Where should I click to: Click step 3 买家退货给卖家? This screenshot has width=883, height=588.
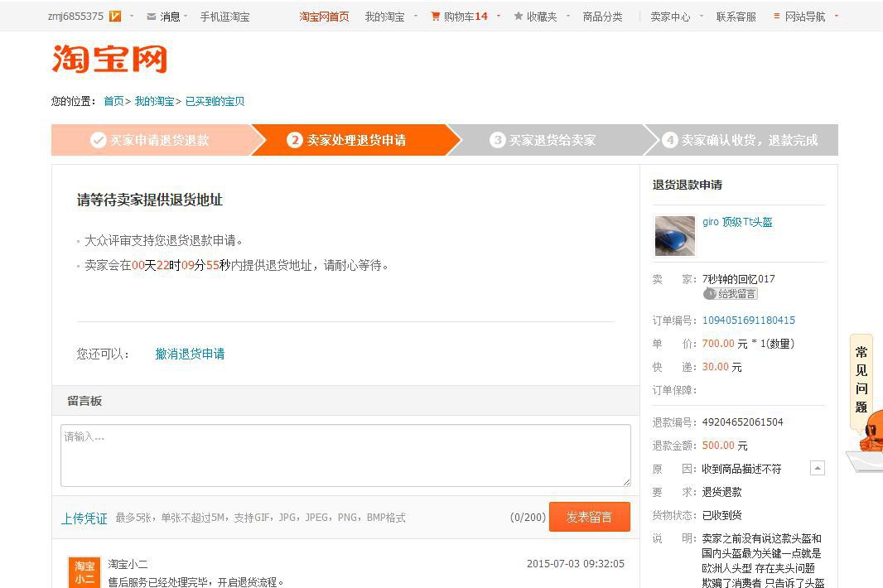pyautogui.click(x=552, y=140)
